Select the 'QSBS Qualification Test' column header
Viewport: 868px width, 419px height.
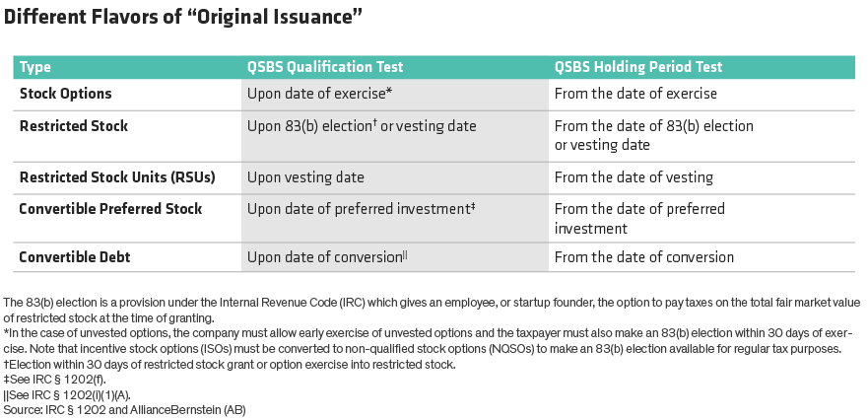coord(324,68)
